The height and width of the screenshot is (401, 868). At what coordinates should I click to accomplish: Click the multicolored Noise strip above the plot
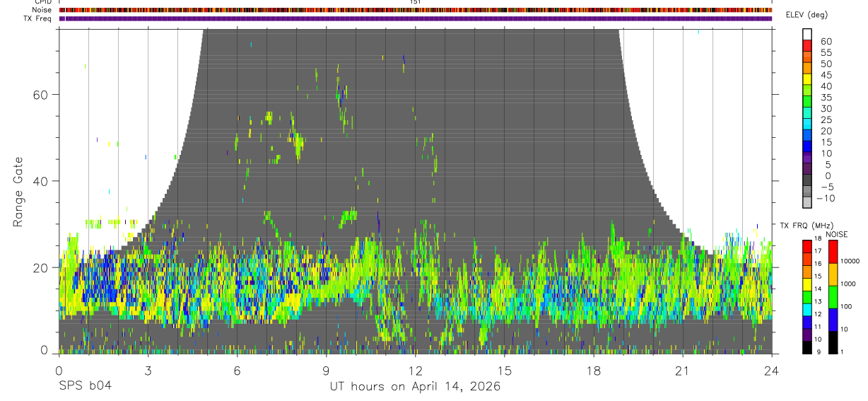pos(415,10)
